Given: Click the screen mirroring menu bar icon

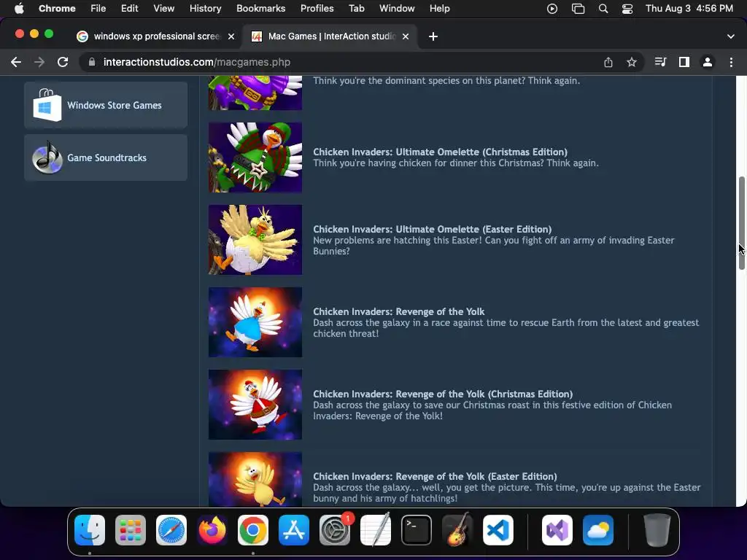Looking at the screenshot, I should (x=578, y=9).
